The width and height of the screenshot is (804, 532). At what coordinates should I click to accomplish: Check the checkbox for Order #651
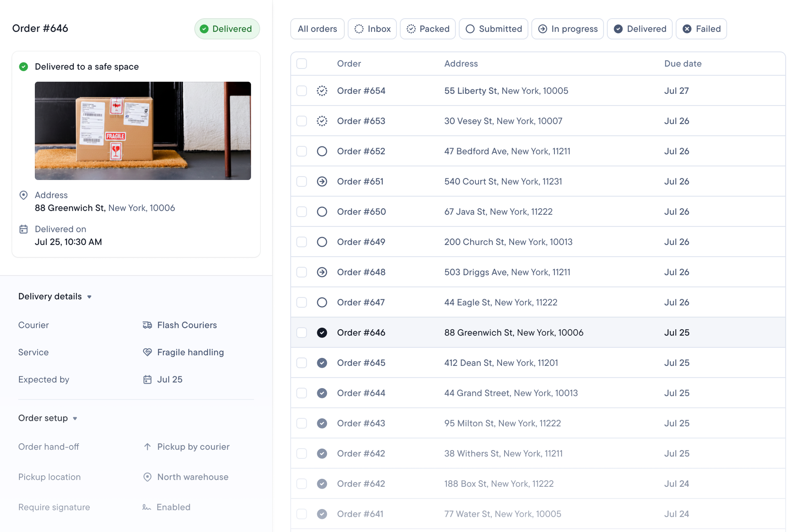tap(301, 182)
